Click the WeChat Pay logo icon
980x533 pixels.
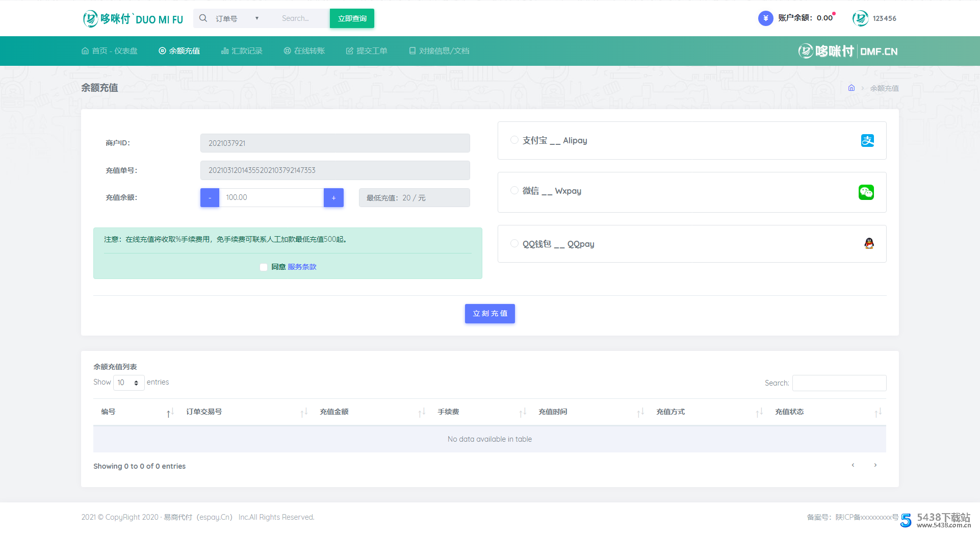click(866, 192)
